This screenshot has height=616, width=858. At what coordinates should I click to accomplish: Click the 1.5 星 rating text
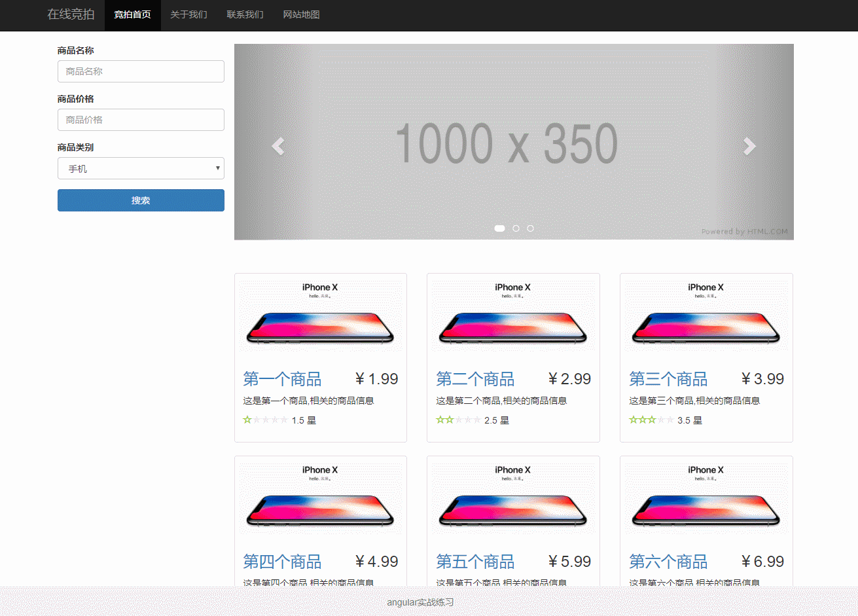304,420
